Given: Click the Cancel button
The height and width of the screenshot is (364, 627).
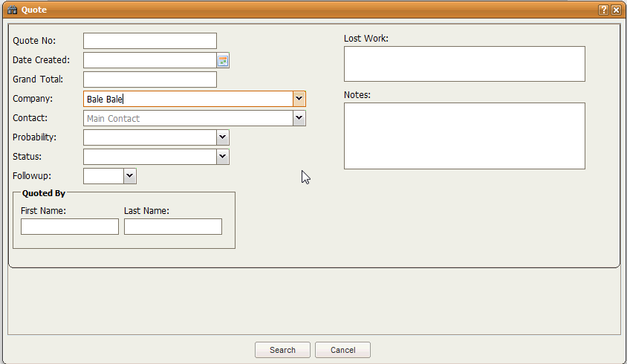Looking at the screenshot, I should tap(342, 350).
